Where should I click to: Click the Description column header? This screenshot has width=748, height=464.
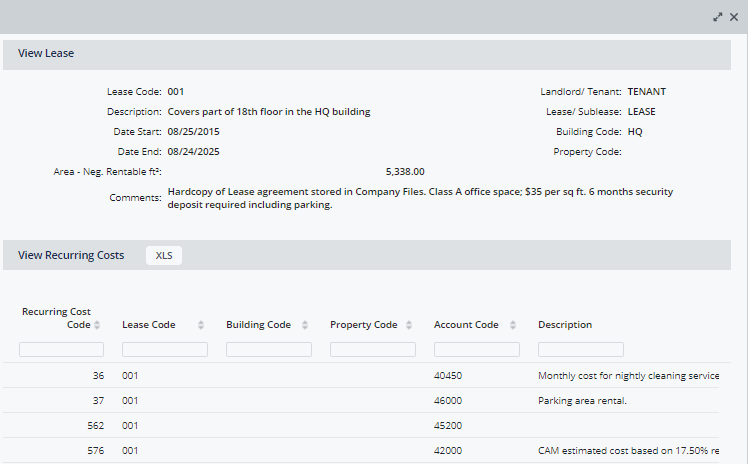coord(565,325)
